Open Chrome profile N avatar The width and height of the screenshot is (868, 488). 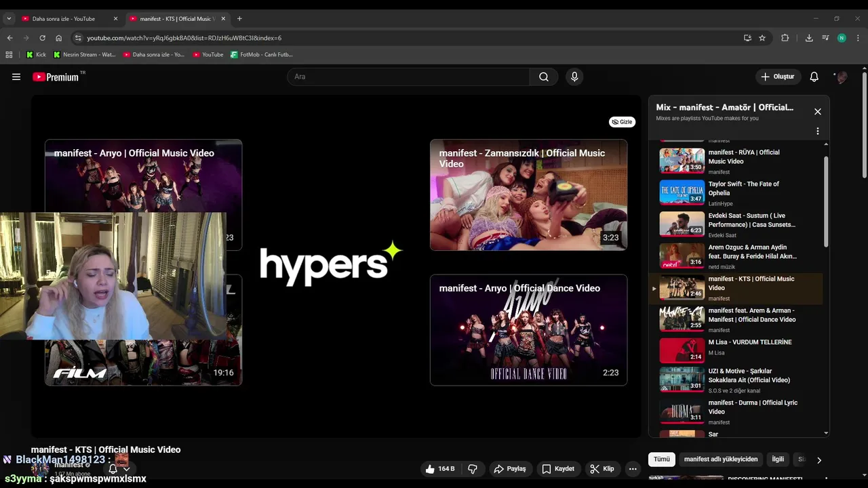pos(842,38)
